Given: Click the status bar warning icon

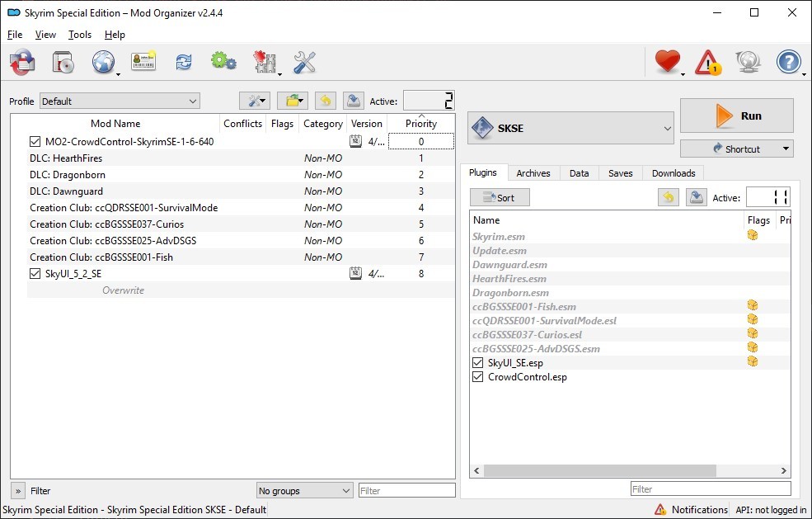Looking at the screenshot, I should click(x=660, y=510).
